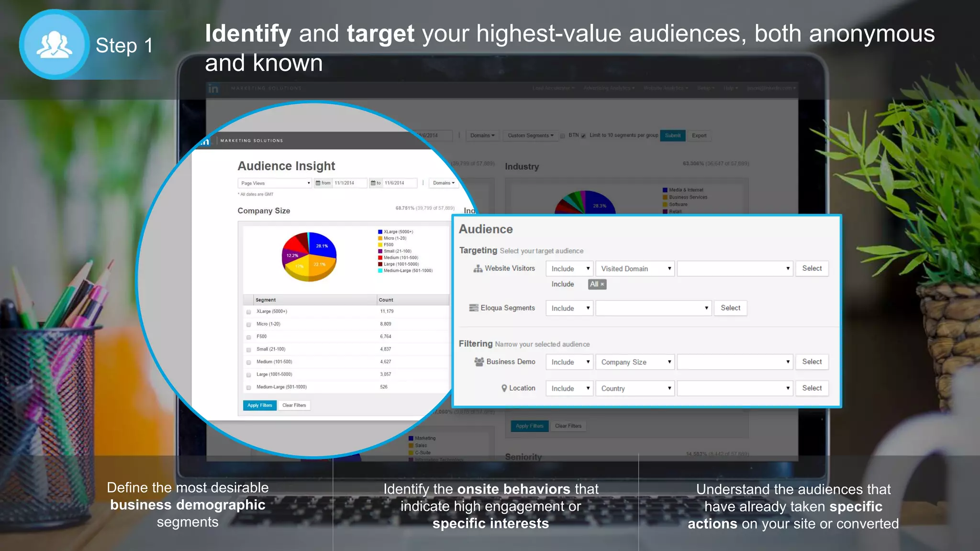Check the Medium-Large (501-1000) segment checkbox
Screen dimensions: 980x551
point(249,387)
